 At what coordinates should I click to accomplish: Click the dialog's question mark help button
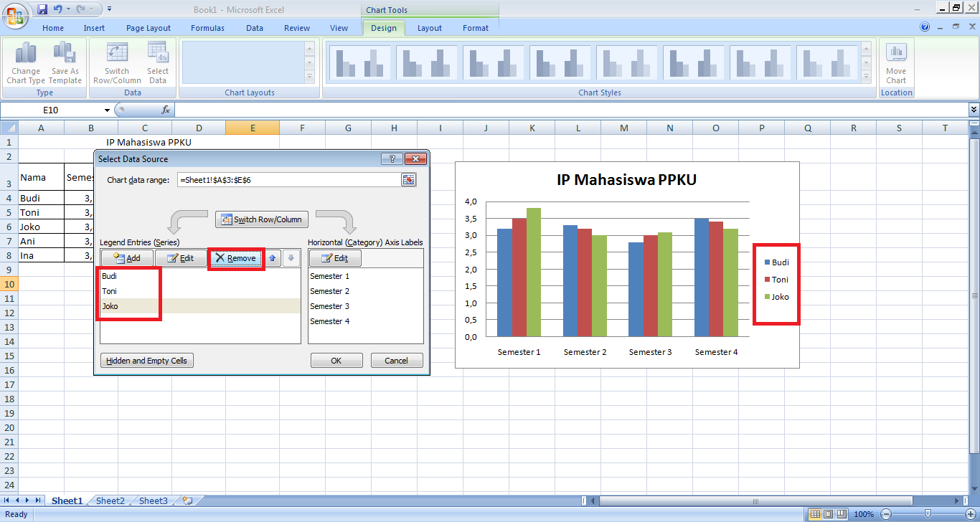(391, 158)
